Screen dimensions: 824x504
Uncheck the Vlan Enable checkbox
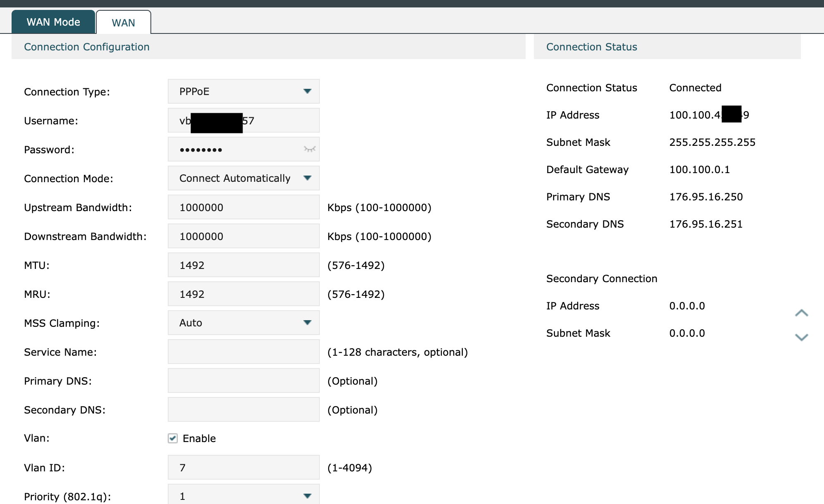point(173,438)
